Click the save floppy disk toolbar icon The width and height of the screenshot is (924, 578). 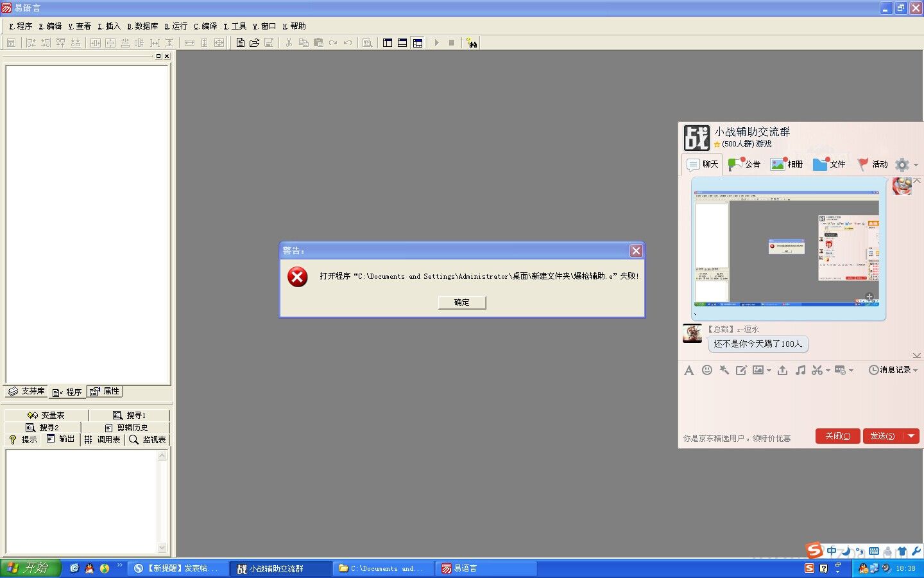pyautogui.click(x=269, y=43)
